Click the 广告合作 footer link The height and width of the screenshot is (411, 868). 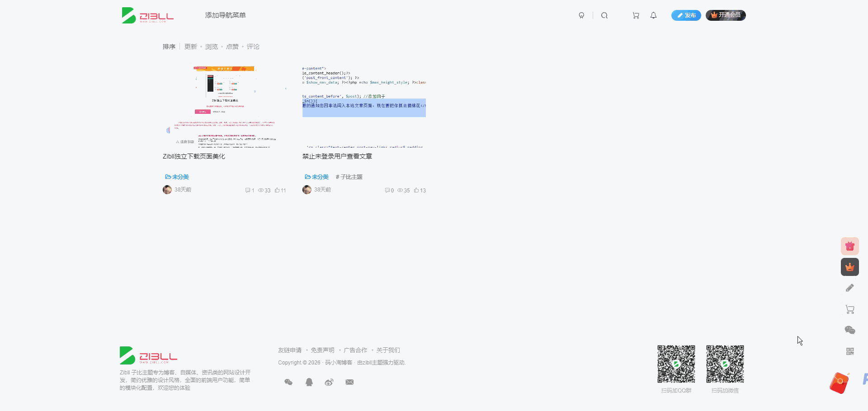pos(355,350)
